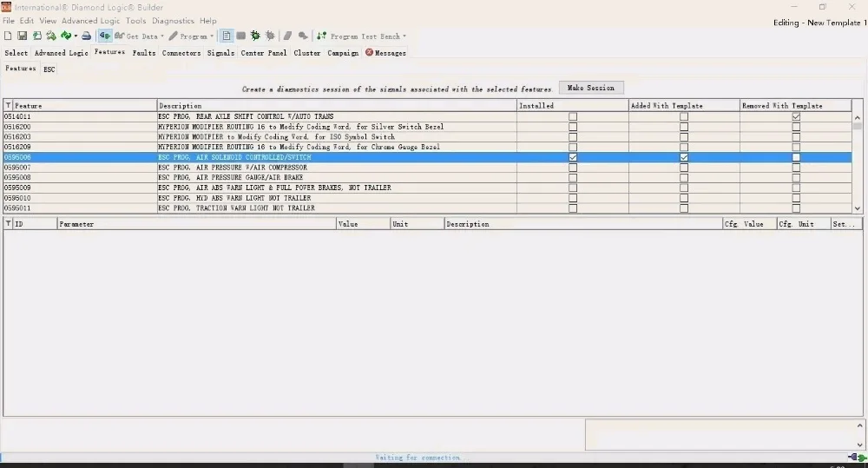Click the connect to vehicle icon
The width and height of the screenshot is (868, 468).
pyautogui.click(x=105, y=36)
